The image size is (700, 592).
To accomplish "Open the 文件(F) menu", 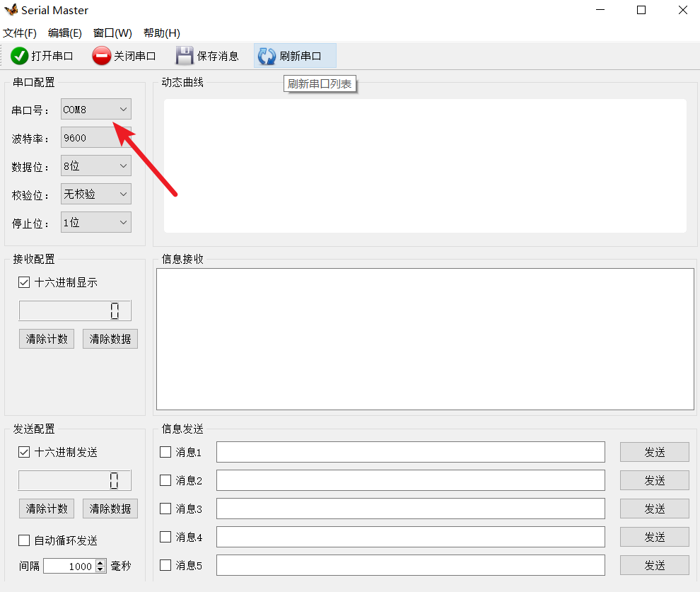I will point(20,33).
